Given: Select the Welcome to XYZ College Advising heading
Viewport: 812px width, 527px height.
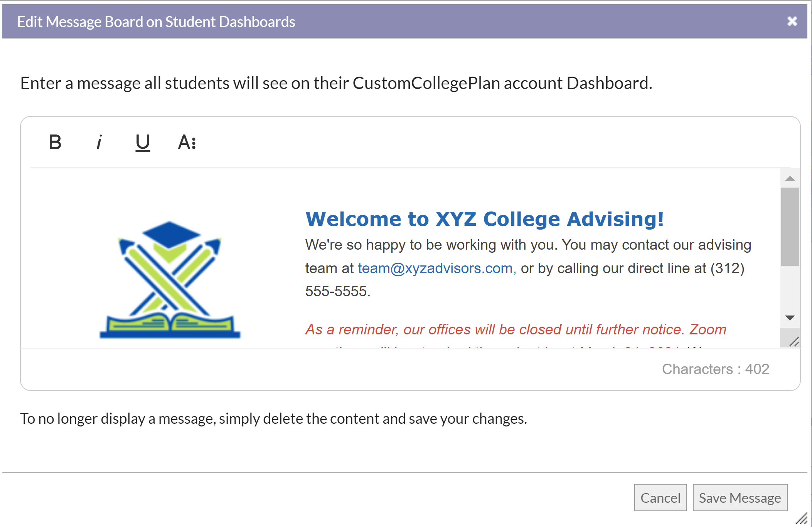Looking at the screenshot, I should click(x=485, y=219).
